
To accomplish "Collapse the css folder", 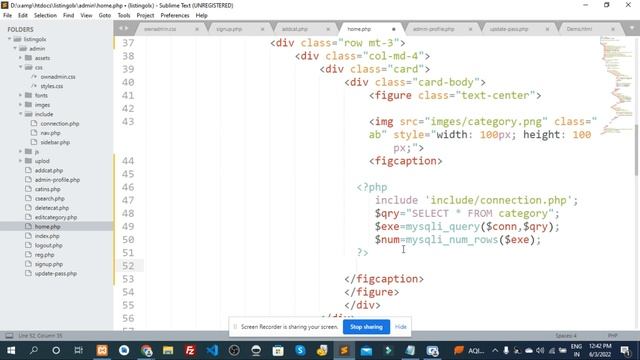I will 20,67.
